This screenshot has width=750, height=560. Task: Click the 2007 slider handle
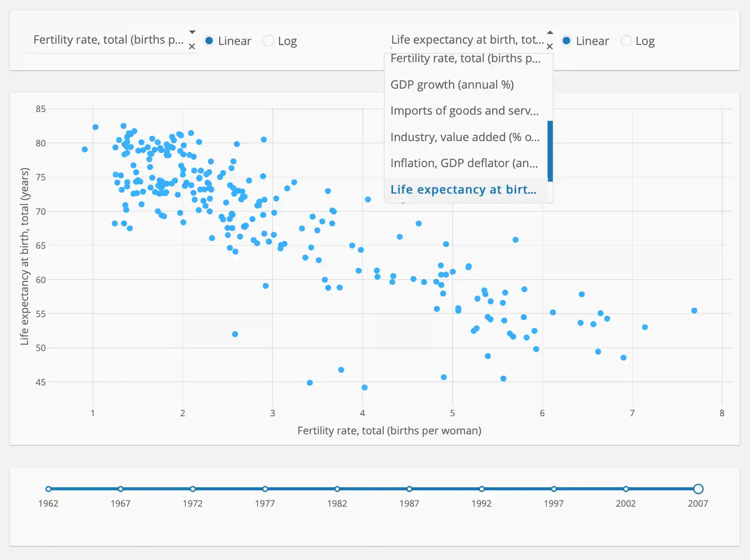[698, 489]
